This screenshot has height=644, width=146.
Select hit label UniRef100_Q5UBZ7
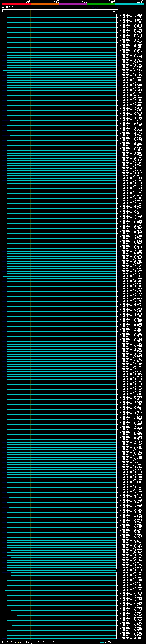(x=131, y=306)
